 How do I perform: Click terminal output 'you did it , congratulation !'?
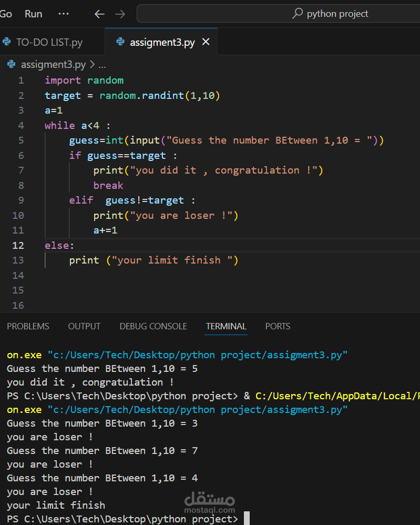tap(90, 382)
